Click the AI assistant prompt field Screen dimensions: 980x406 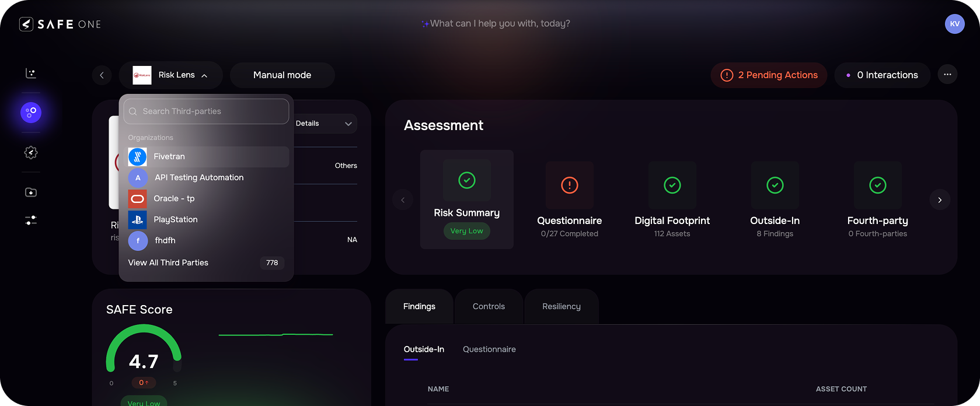point(496,24)
